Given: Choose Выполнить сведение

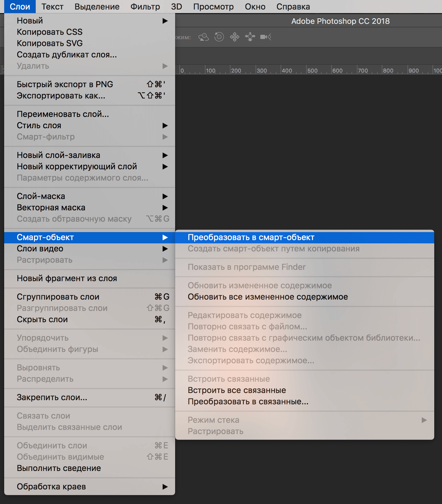Looking at the screenshot, I should pyautogui.click(x=90, y=468).
